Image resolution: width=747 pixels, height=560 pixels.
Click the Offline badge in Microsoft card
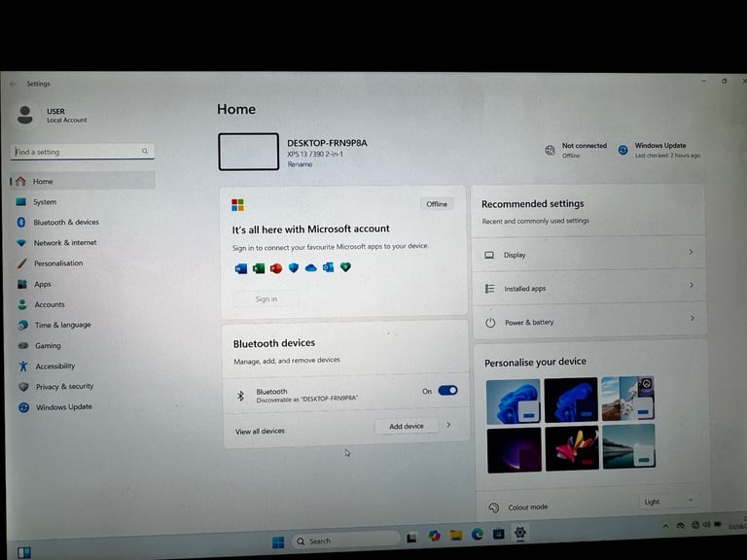click(437, 204)
